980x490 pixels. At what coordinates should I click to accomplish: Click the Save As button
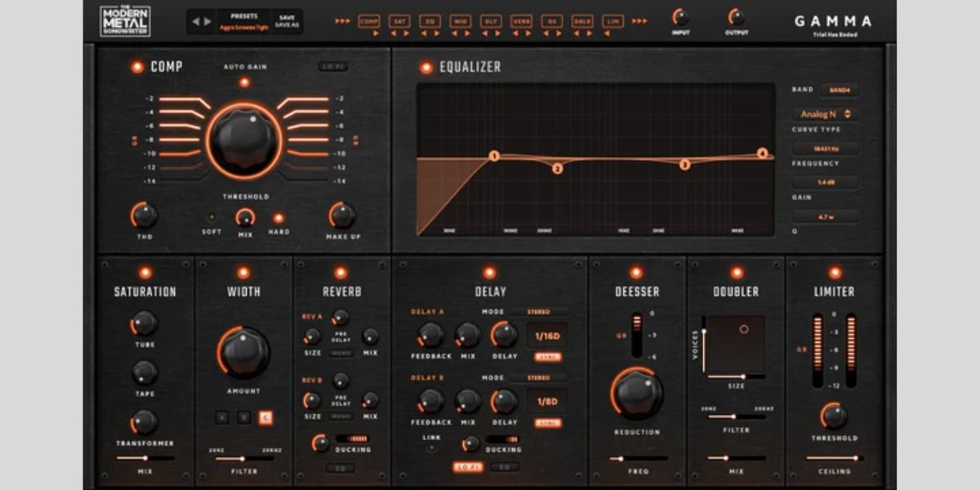287,25
